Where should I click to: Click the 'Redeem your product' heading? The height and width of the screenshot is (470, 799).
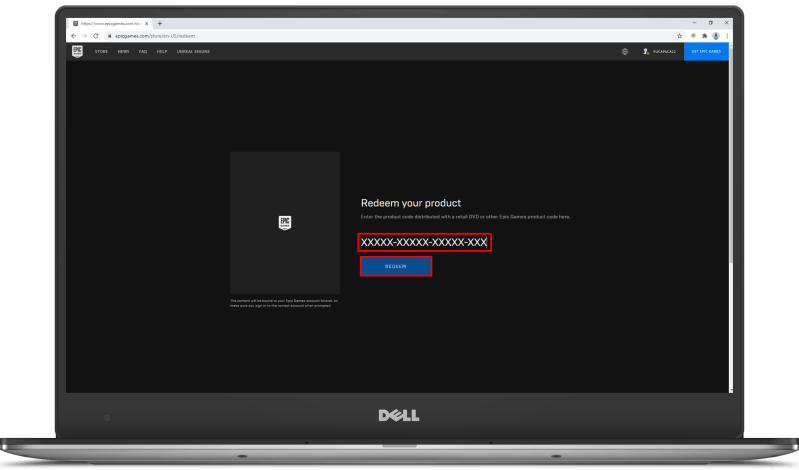[x=411, y=203]
